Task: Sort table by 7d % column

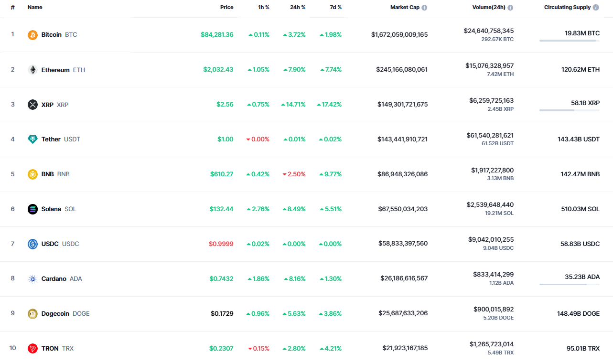Action: point(335,8)
